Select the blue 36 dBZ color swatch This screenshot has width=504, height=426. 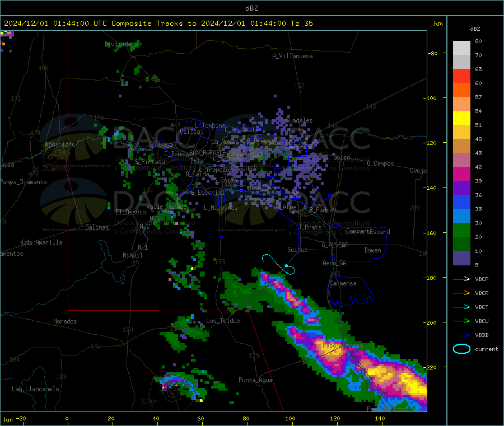coord(461,202)
